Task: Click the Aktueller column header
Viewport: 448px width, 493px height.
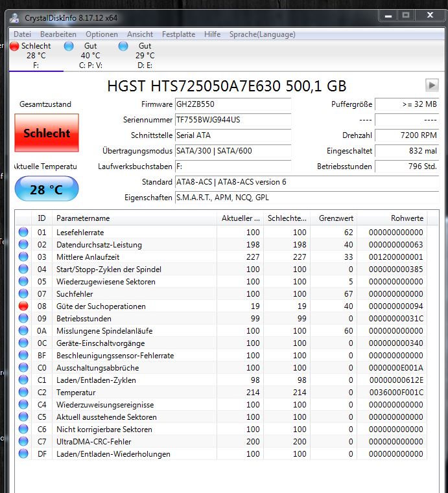Action: coord(240,218)
